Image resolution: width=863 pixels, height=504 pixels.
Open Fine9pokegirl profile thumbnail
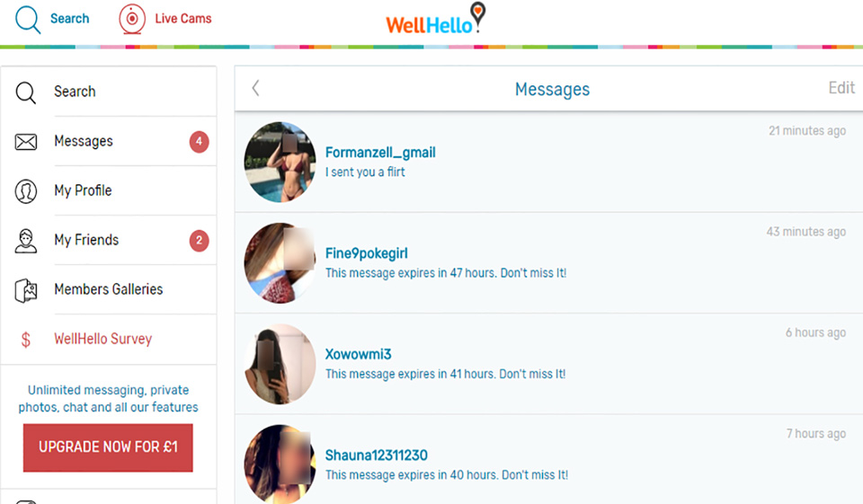point(280,263)
